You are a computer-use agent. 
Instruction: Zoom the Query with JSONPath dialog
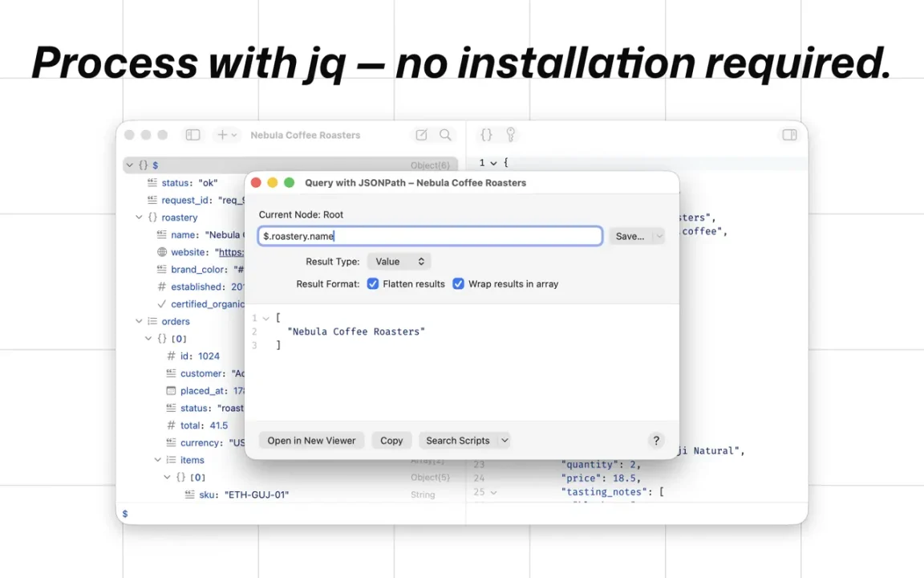290,183
